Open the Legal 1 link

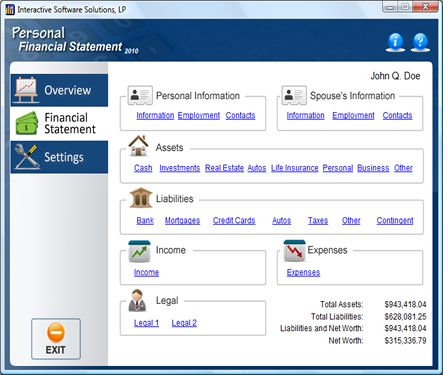click(146, 323)
